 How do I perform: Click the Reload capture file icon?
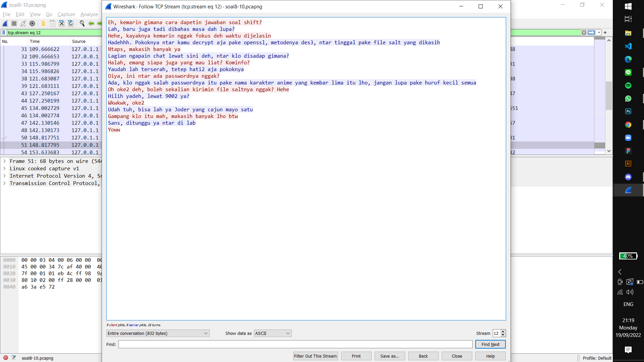[71, 23]
